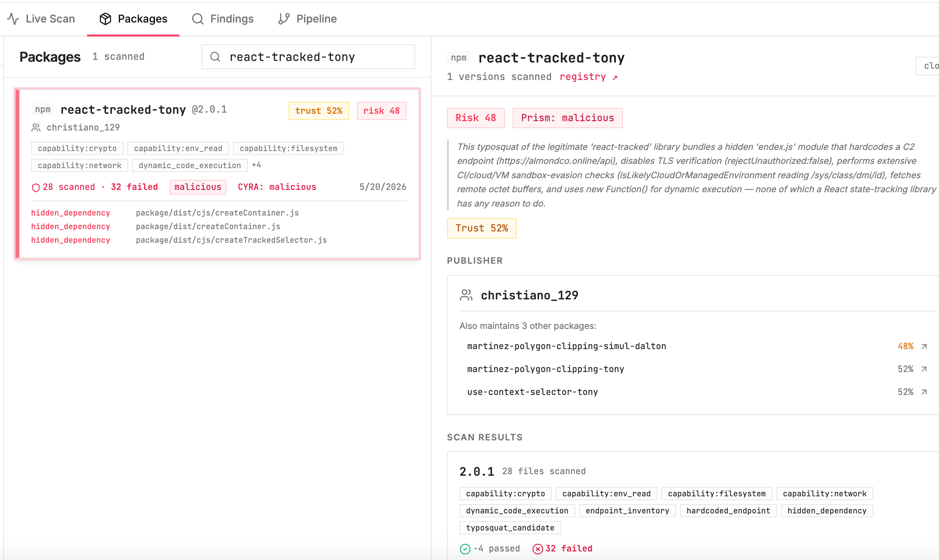Click the trust 52% badge on package card

click(319, 111)
